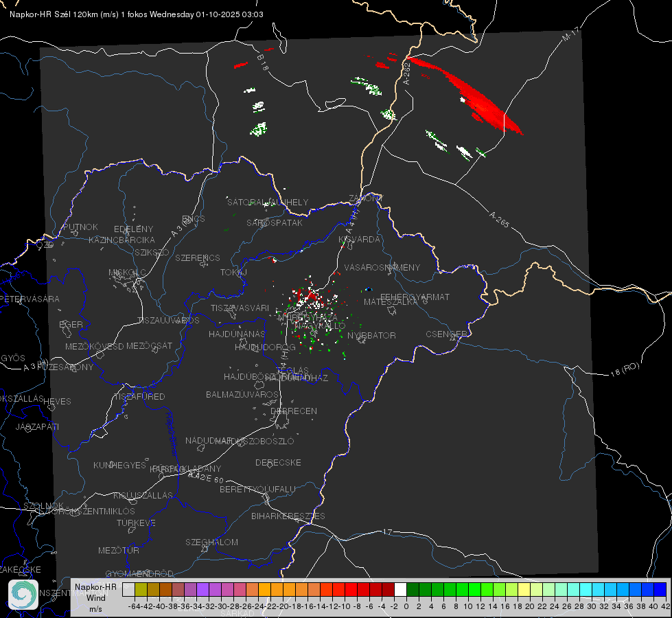Select the FEHÉRGYARMAT label
This screenshot has width=672, height=618.
point(415,297)
